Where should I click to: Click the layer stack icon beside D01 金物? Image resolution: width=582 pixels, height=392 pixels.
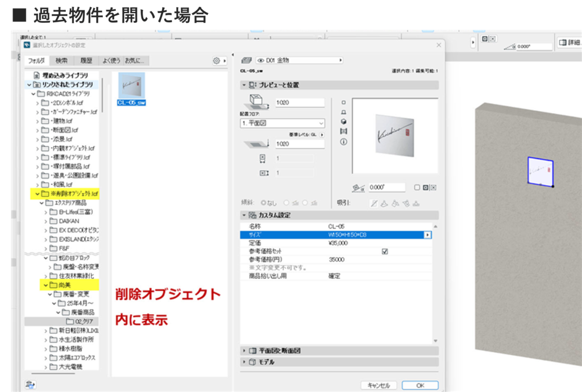pos(247,60)
